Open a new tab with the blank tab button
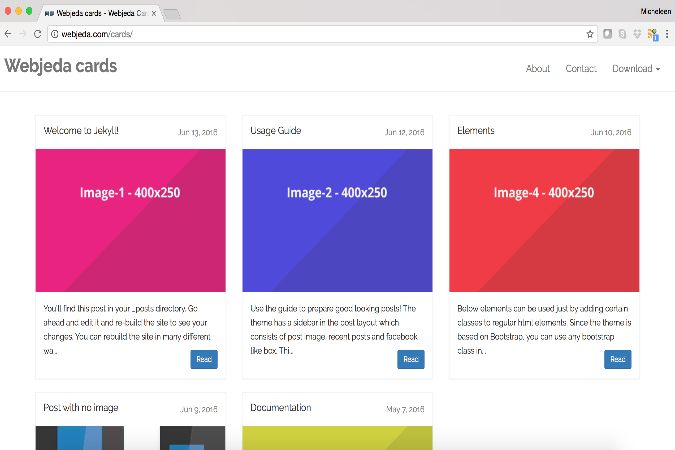The width and height of the screenshot is (675, 450). click(x=172, y=14)
